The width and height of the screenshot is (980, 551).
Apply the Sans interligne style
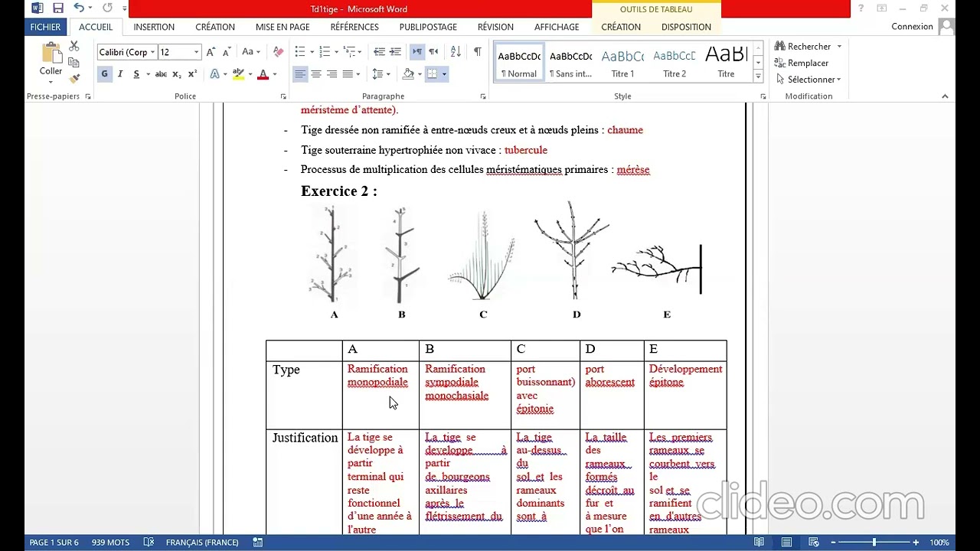pyautogui.click(x=570, y=64)
